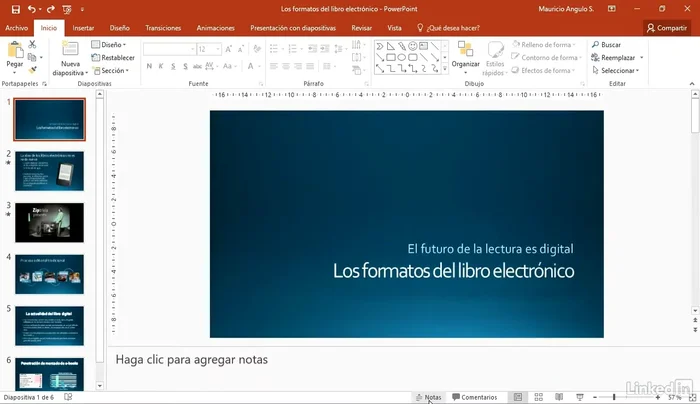Select the oval shape in gallery
This screenshot has width=700, height=404.
tap(401, 57)
